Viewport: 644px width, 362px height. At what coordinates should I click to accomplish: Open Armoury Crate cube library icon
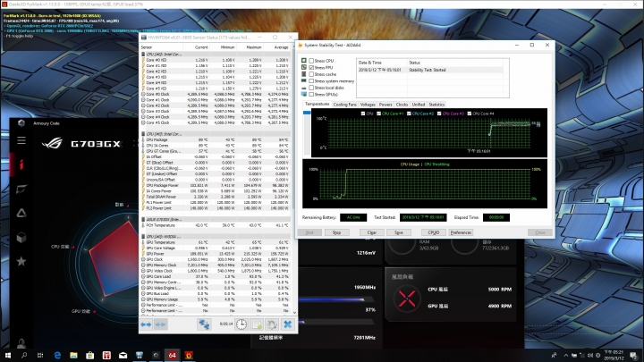click(21, 237)
